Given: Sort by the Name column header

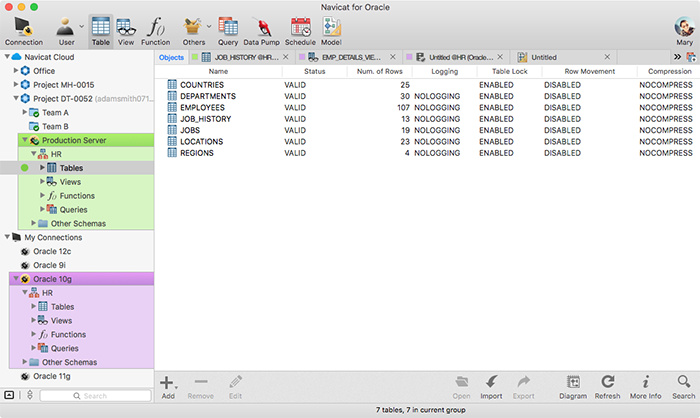Looking at the screenshot, I should (x=218, y=71).
